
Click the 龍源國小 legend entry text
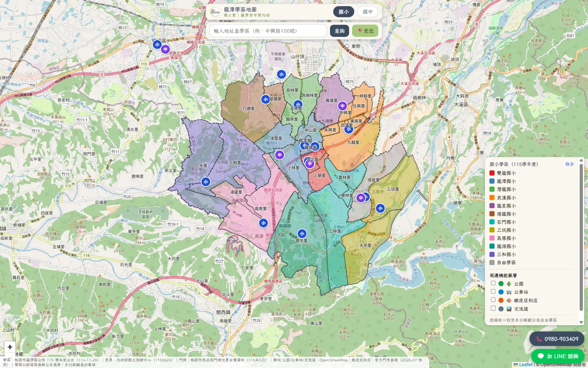click(x=506, y=246)
